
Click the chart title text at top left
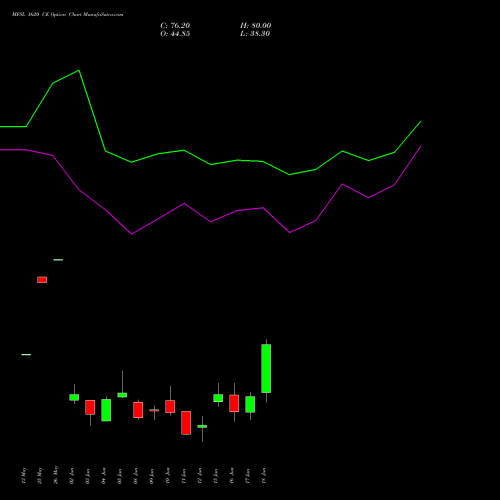(x=67, y=14)
